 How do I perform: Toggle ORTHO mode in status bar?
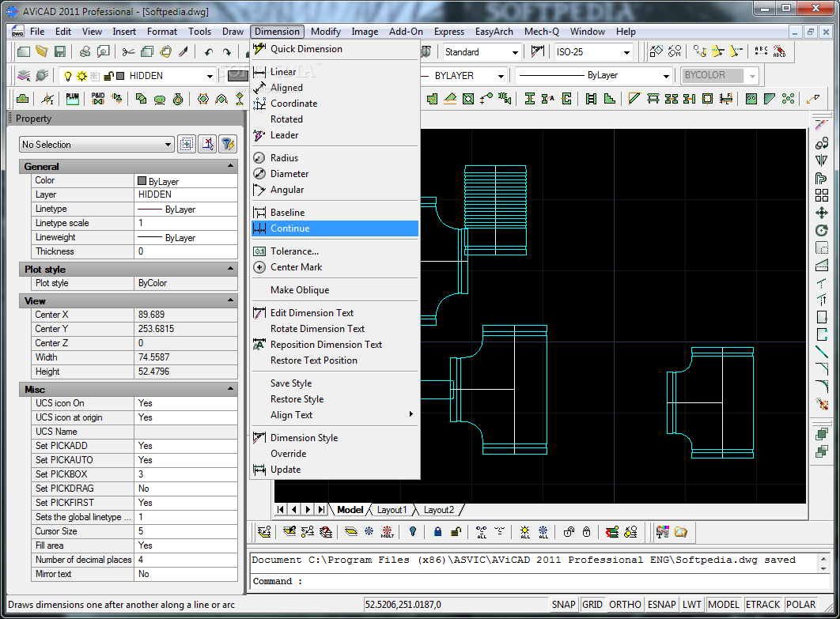625,605
